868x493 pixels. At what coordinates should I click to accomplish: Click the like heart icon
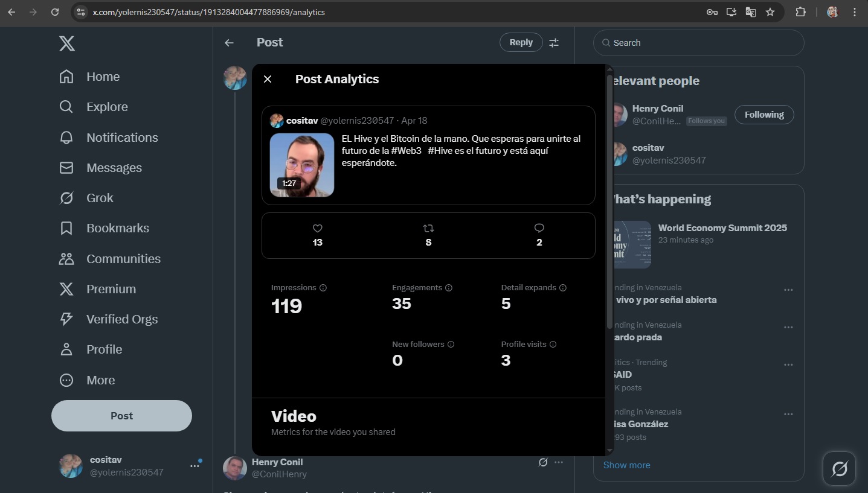click(x=318, y=228)
